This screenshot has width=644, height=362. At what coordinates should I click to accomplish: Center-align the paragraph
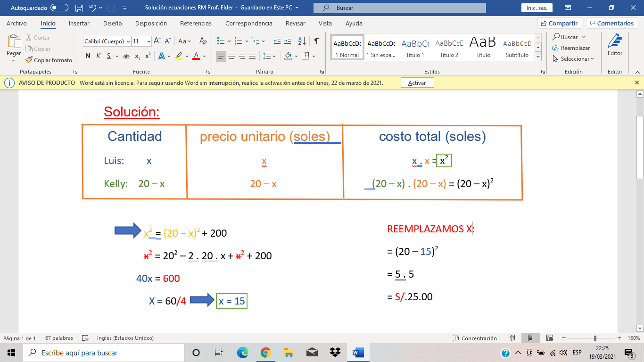click(x=231, y=56)
